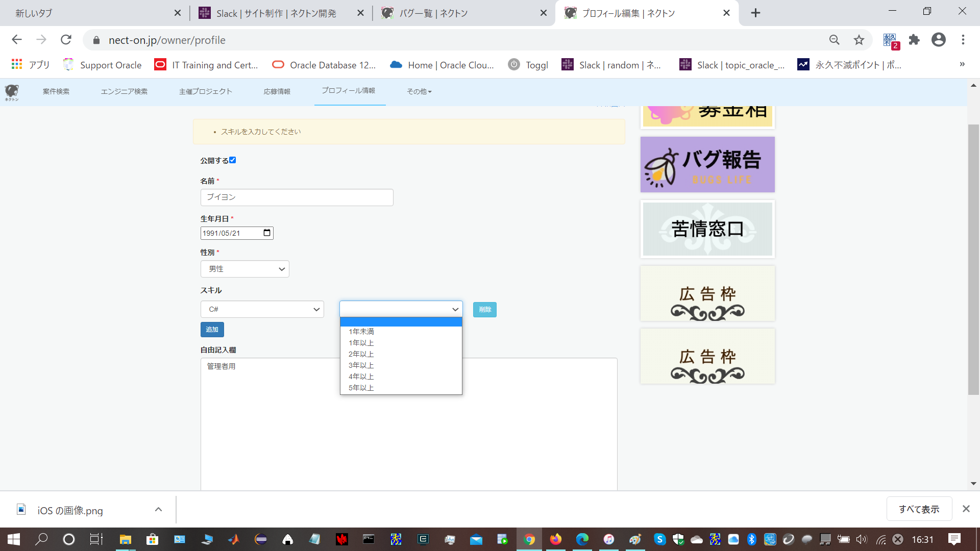Open the Support Oracle bookmark
This screenshot has width=980, height=551.
pyautogui.click(x=103, y=65)
